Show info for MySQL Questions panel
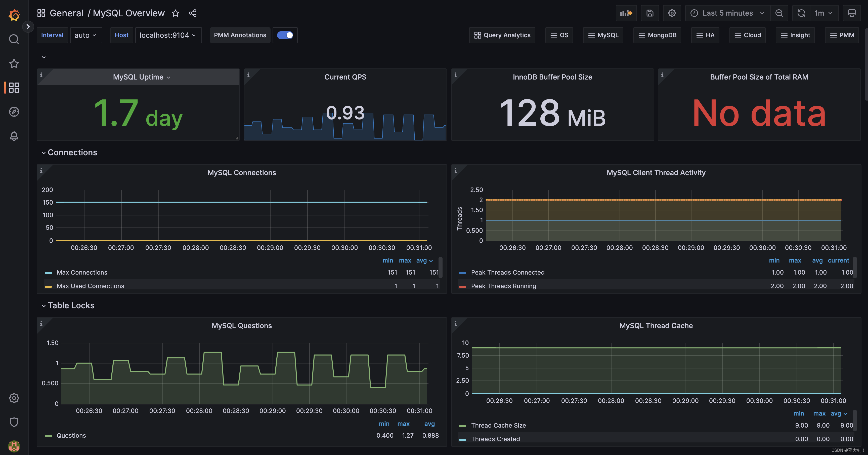Viewport: 868px width, 455px height. (x=41, y=323)
